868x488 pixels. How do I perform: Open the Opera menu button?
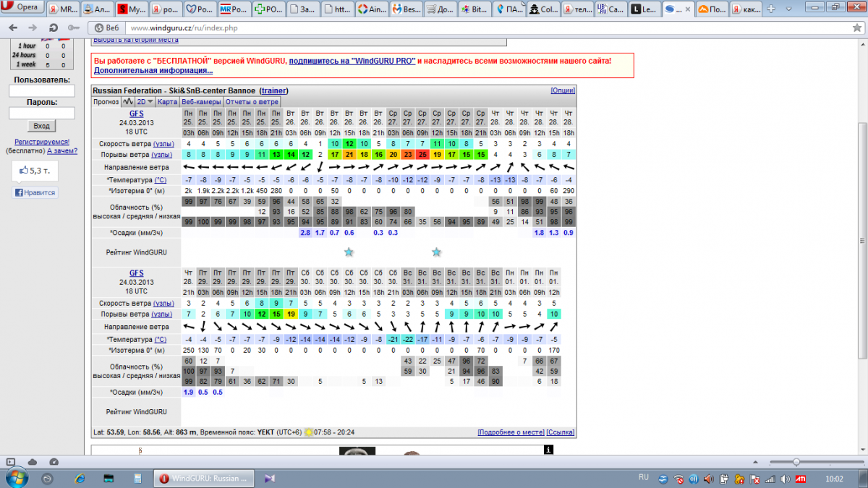(24, 8)
